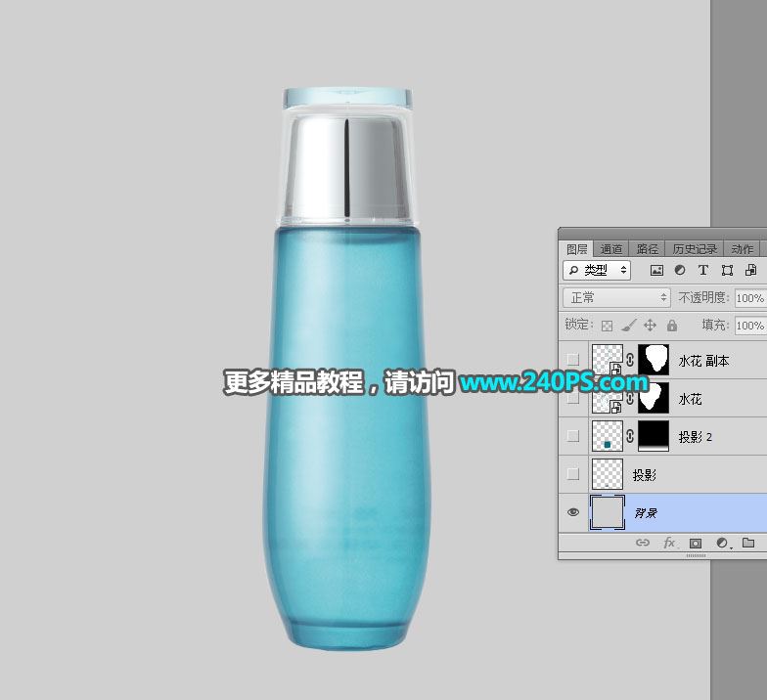767x700 pixels.
Task: Click the 填充 label
Action: click(x=716, y=325)
